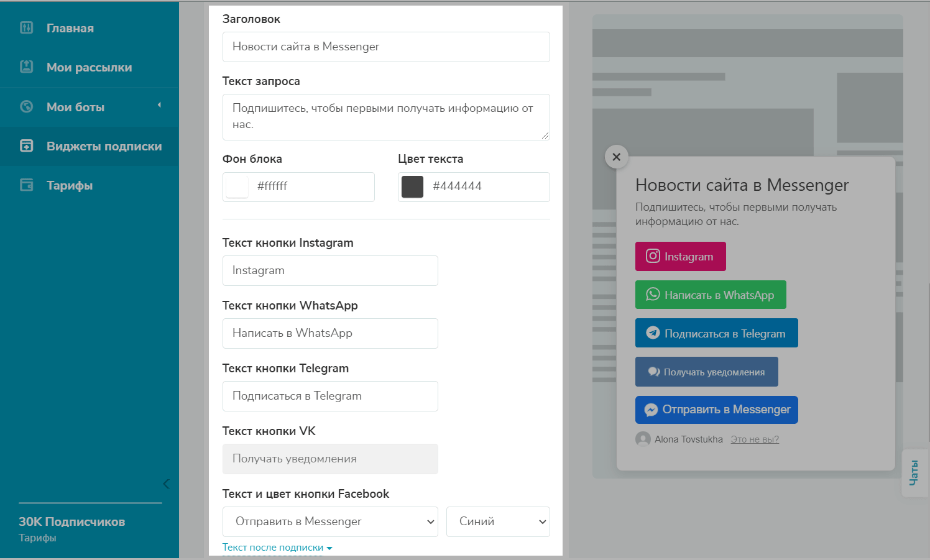Focus the Заголовок input field
The height and width of the screenshot is (560, 930).
pos(386,47)
